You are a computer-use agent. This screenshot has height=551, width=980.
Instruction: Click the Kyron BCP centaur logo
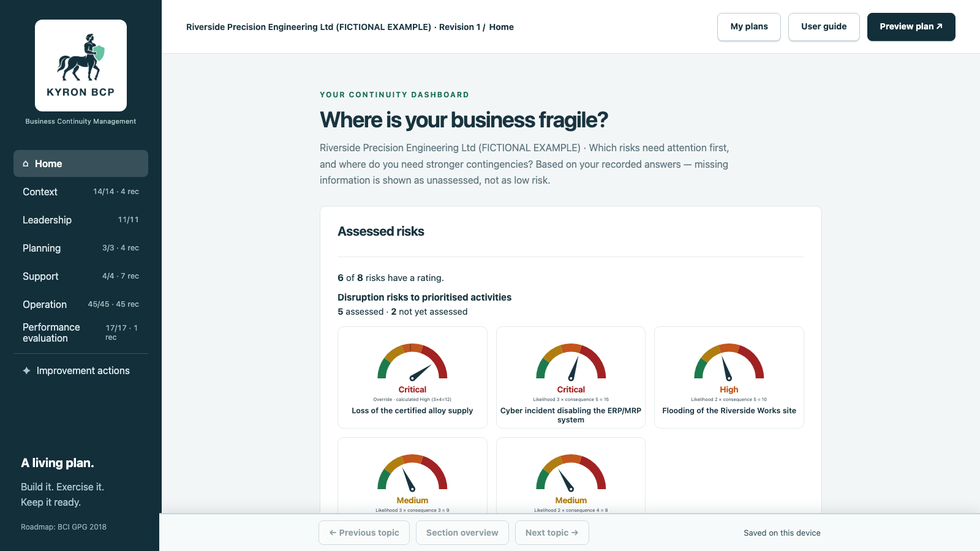coord(81,66)
